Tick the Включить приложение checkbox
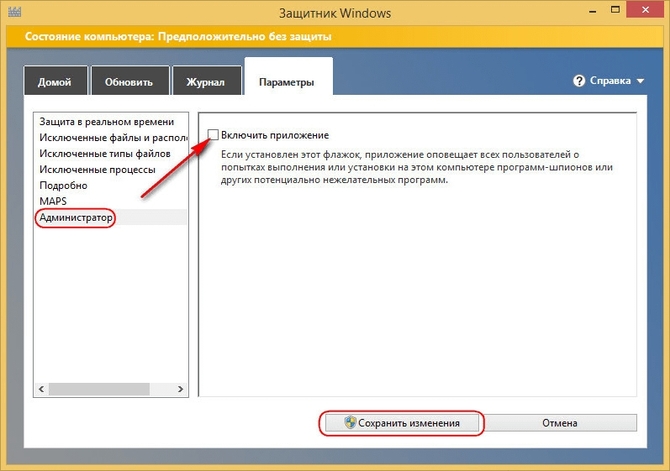 (213, 135)
